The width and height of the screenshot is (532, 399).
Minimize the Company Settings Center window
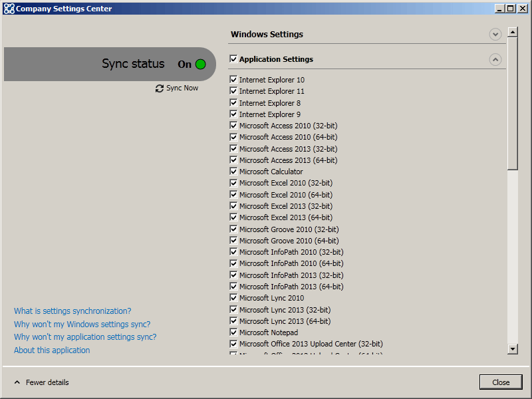coord(499,9)
